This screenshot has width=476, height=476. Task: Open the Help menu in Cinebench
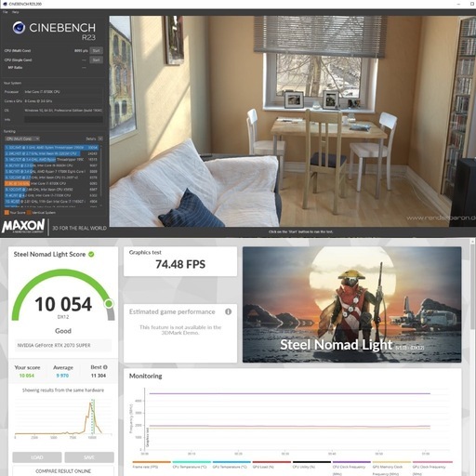click(x=15, y=12)
